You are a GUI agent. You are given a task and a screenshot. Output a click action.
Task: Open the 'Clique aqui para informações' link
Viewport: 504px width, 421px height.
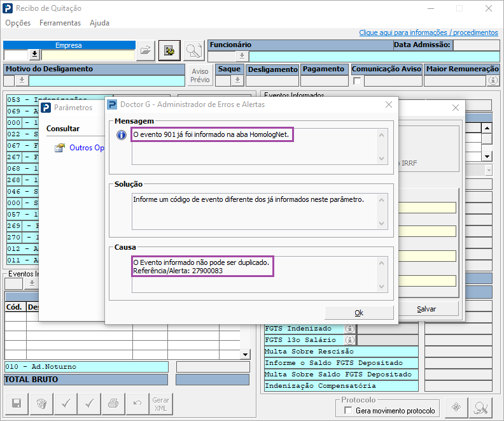(x=428, y=32)
